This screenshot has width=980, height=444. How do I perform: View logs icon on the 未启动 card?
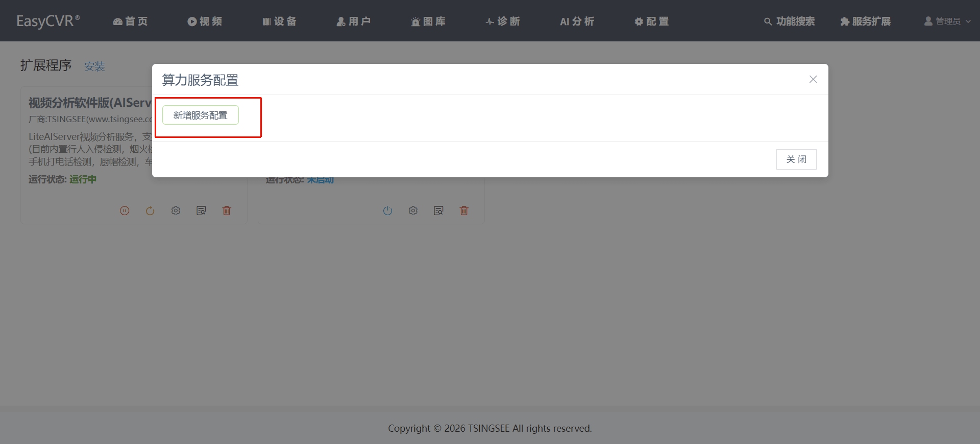[438, 211]
